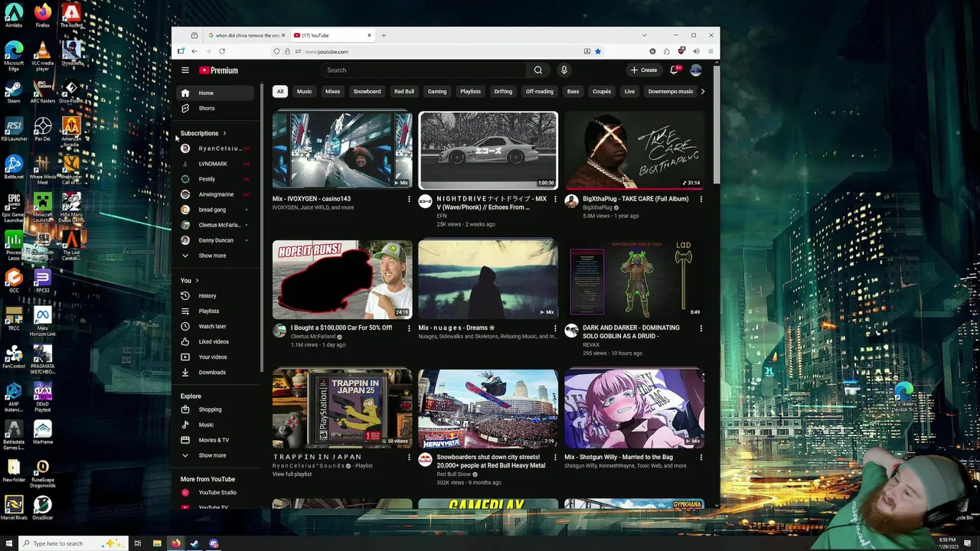Click the YouTube search input field
This screenshot has width=980, height=551.
point(423,70)
